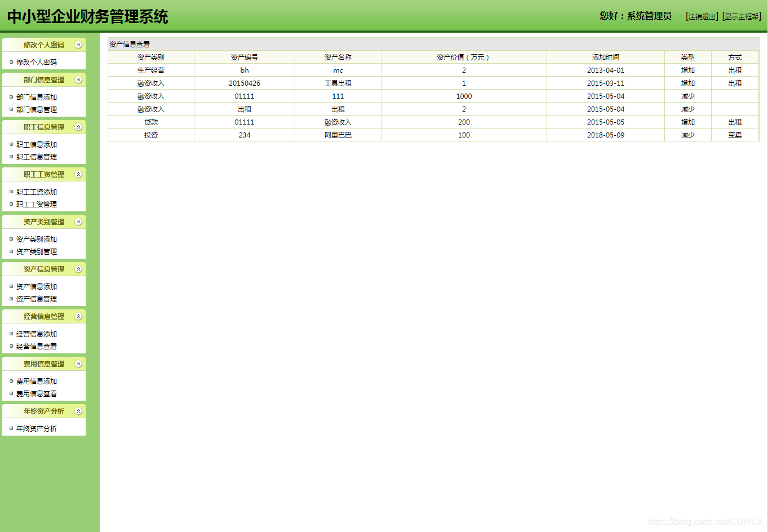Click the 资产类别 column header
This screenshot has height=532, width=768.
pyautogui.click(x=151, y=57)
